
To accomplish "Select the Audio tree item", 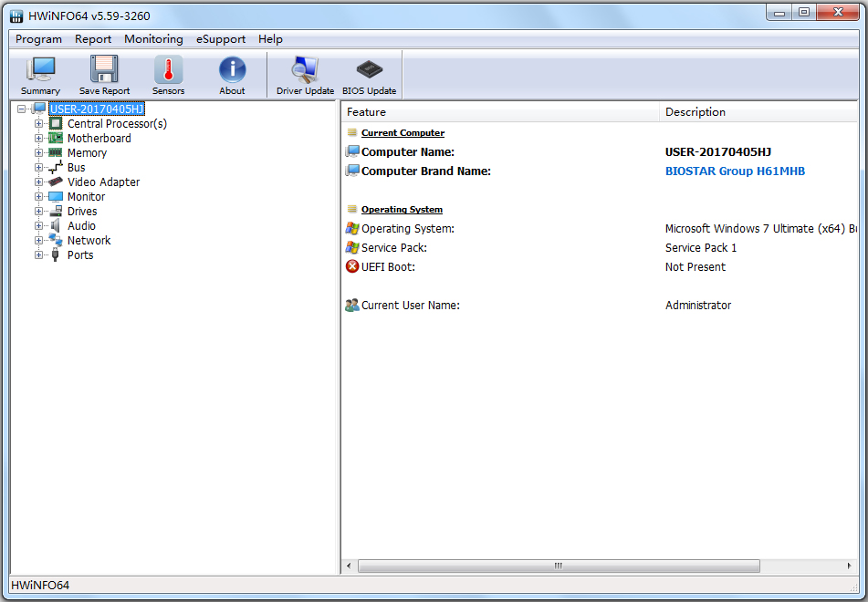I will (x=81, y=226).
